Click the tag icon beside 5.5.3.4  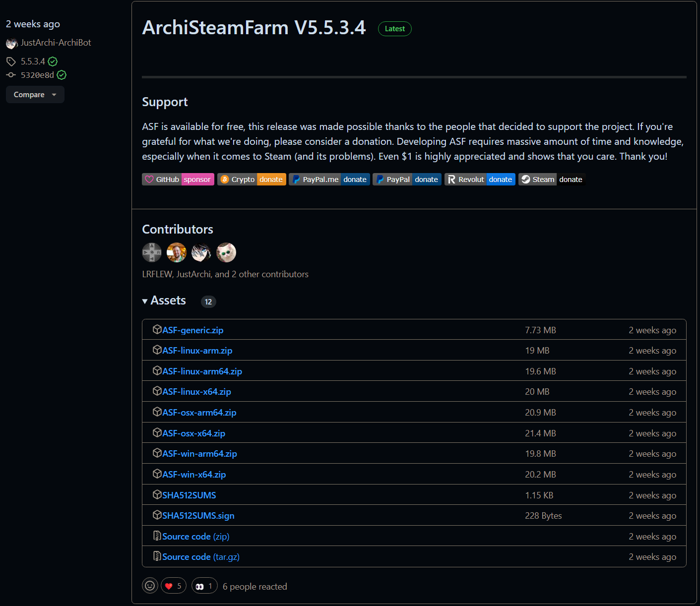click(x=11, y=61)
